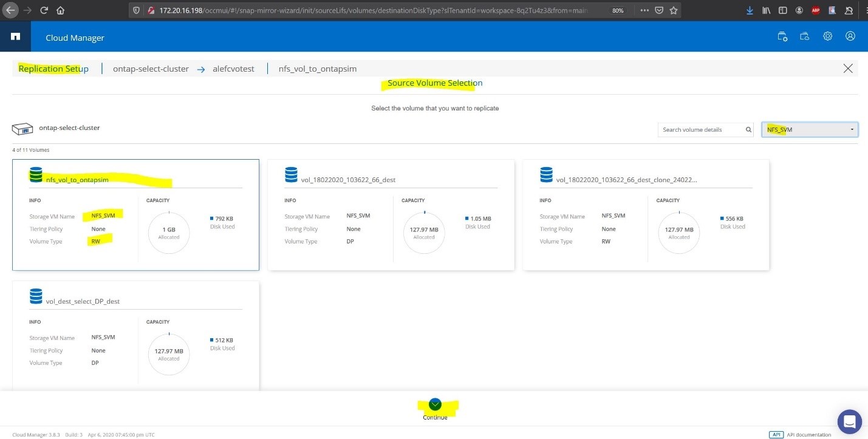Viewport: 868px width, 439px height.
Task: Click 1.05 MB Disk Used value
Action: (x=480, y=219)
